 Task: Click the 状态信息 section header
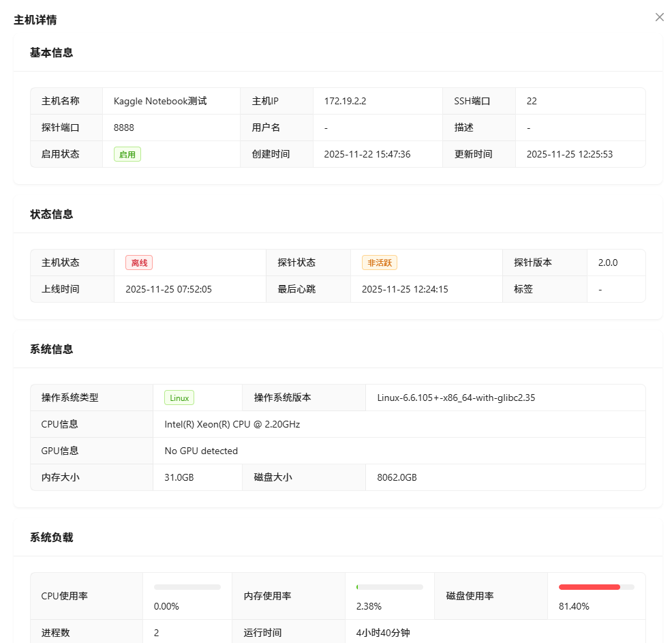pyautogui.click(x=52, y=214)
